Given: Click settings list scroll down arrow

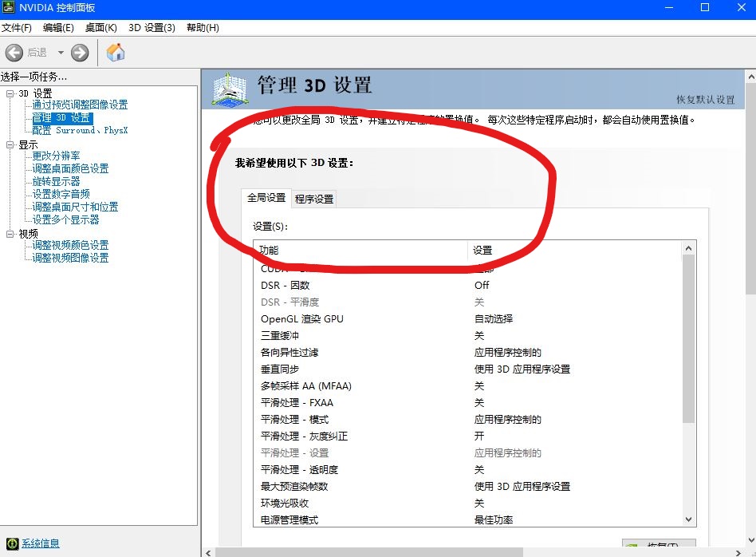Looking at the screenshot, I should pos(688,519).
